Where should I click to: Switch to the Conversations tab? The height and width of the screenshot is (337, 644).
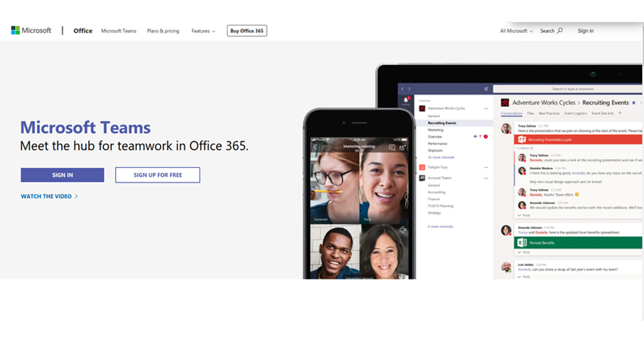[511, 113]
